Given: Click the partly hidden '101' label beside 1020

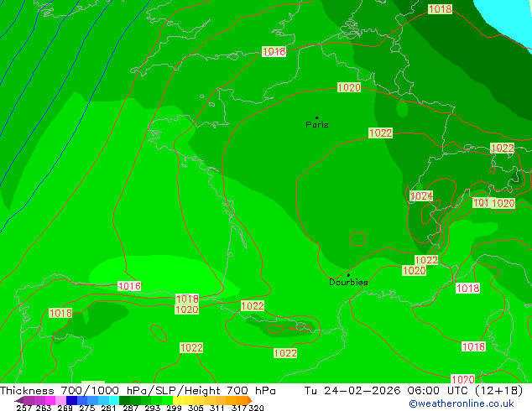Looking at the screenshot, I should coord(481,203).
